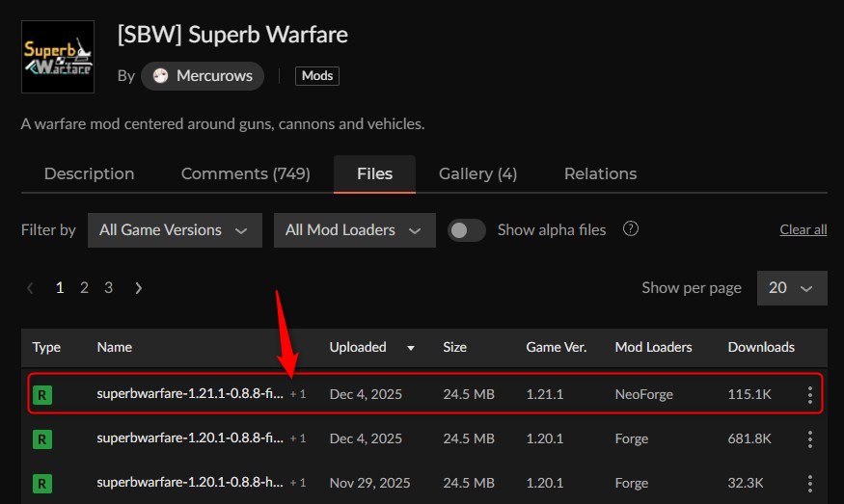Enable the Show alpha files toggle
844x504 pixels.
coord(467,230)
